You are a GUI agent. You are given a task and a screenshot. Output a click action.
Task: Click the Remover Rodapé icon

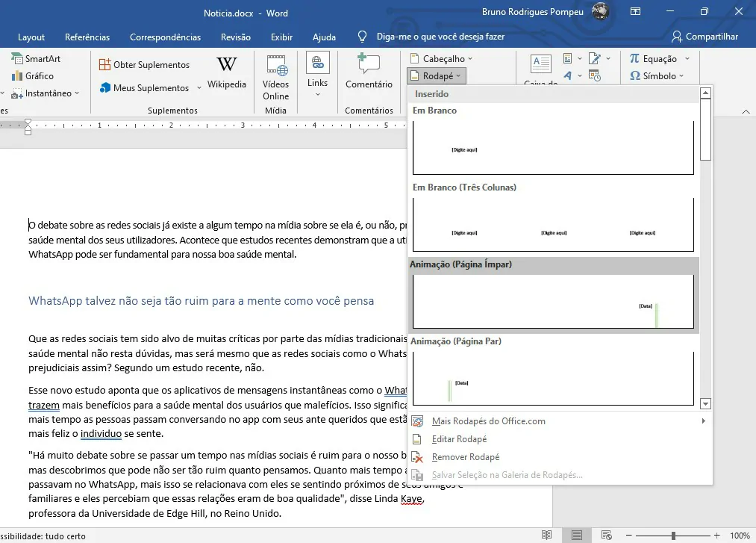click(x=417, y=457)
